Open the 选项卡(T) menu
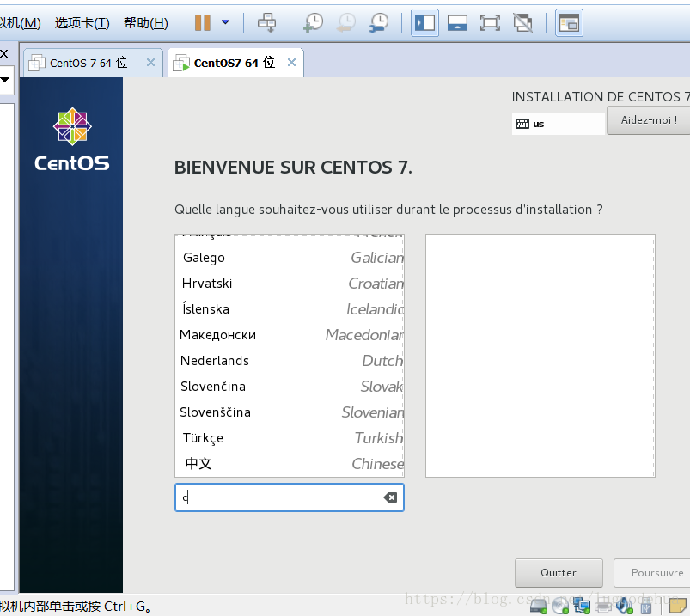The width and height of the screenshot is (690, 616). click(x=82, y=23)
